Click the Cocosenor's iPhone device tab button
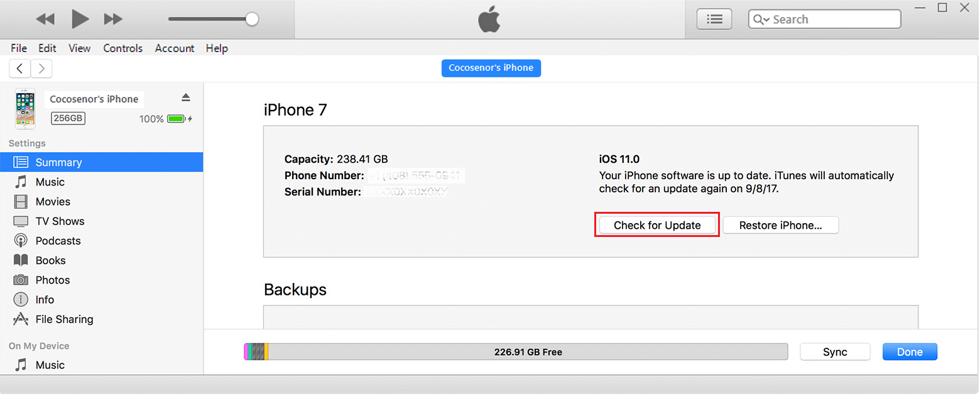Viewport: 980px width, 396px height. (491, 68)
